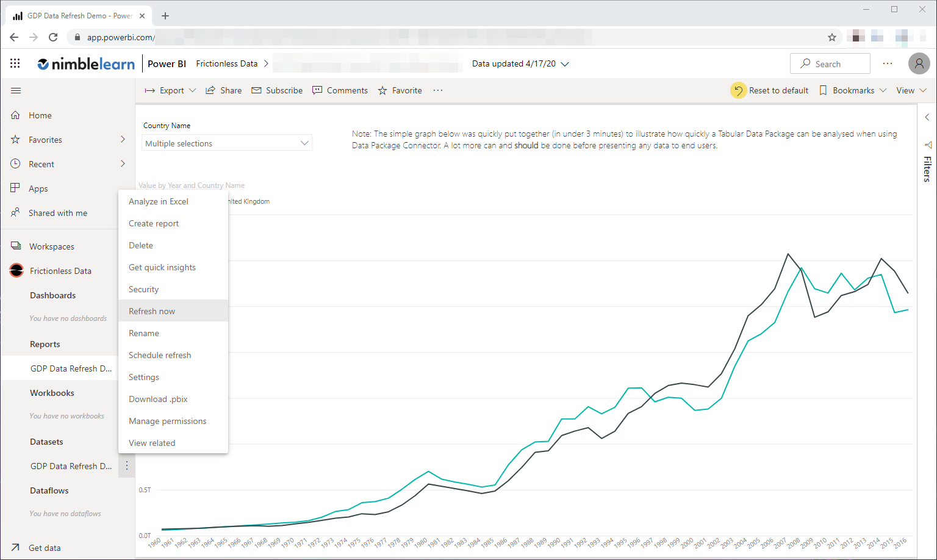Click the Recent clock icon
The height and width of the screenshot is (560, 937).
[16, 164]
